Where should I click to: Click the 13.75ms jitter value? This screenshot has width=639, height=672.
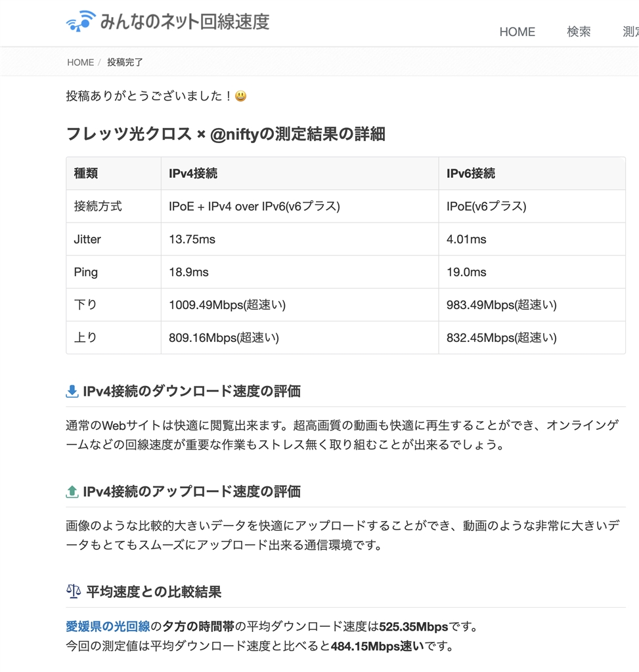[192, 239]
